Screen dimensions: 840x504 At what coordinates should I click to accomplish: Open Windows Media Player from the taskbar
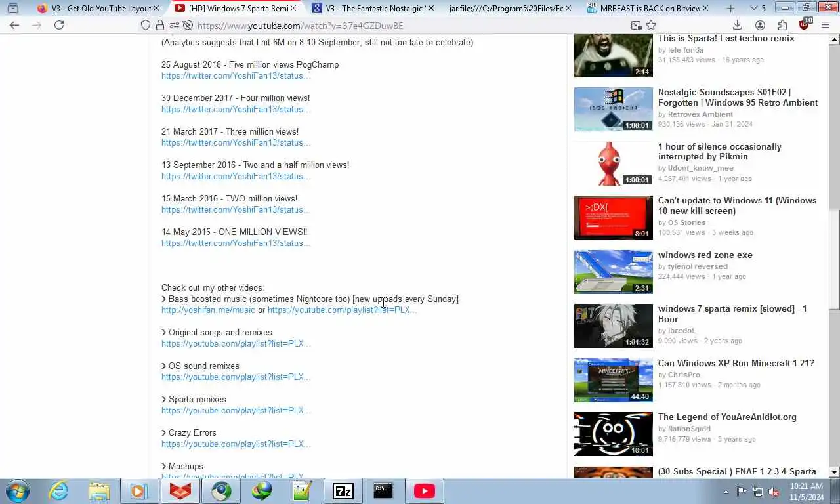point(138,491)
